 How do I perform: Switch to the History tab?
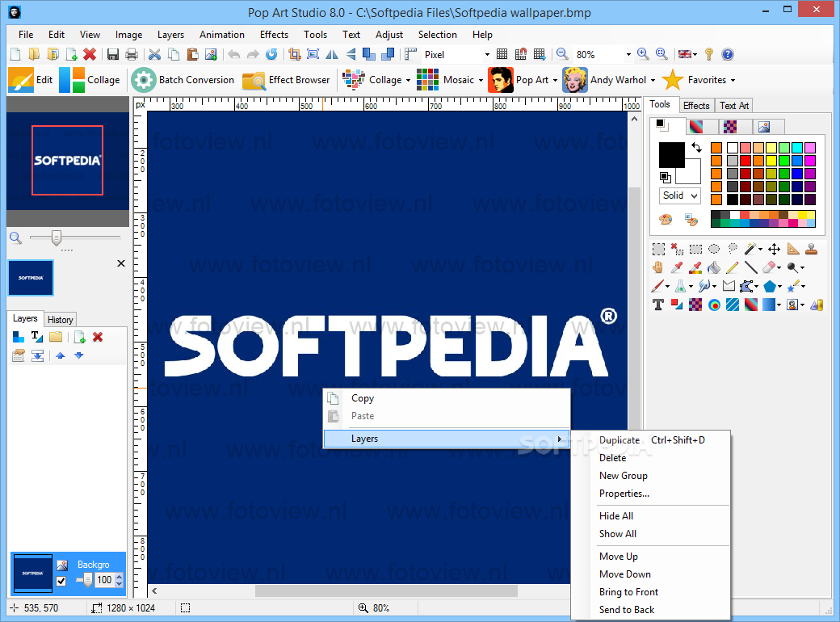pos(60,320)
